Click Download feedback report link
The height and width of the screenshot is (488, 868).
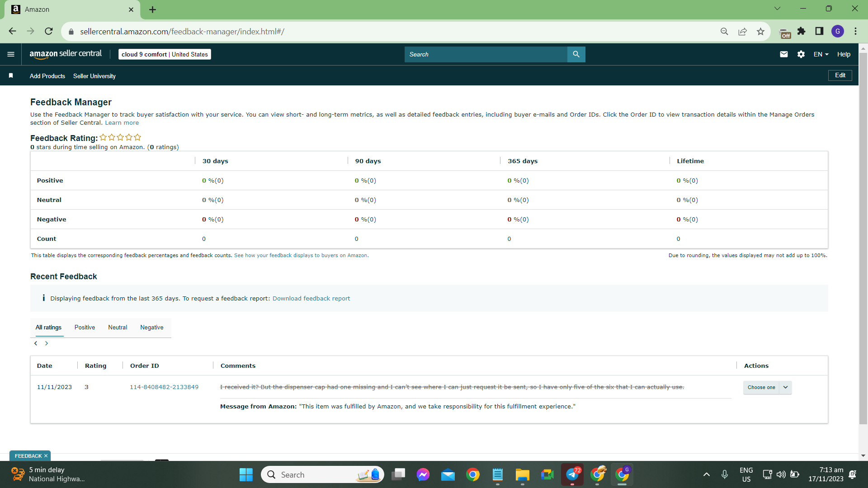tap(311, 299)
